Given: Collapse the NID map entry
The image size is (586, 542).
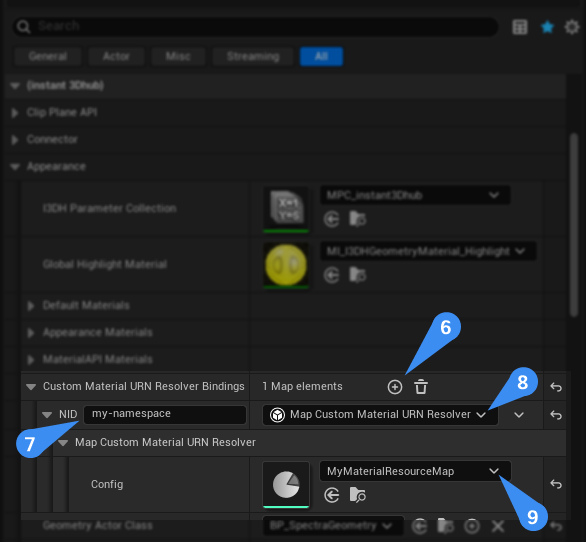Looking at the screenshot, I should point(47,415).
